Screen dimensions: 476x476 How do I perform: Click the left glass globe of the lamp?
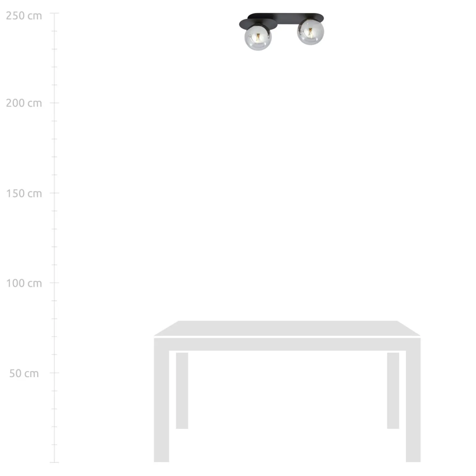[x=258, y=37]
